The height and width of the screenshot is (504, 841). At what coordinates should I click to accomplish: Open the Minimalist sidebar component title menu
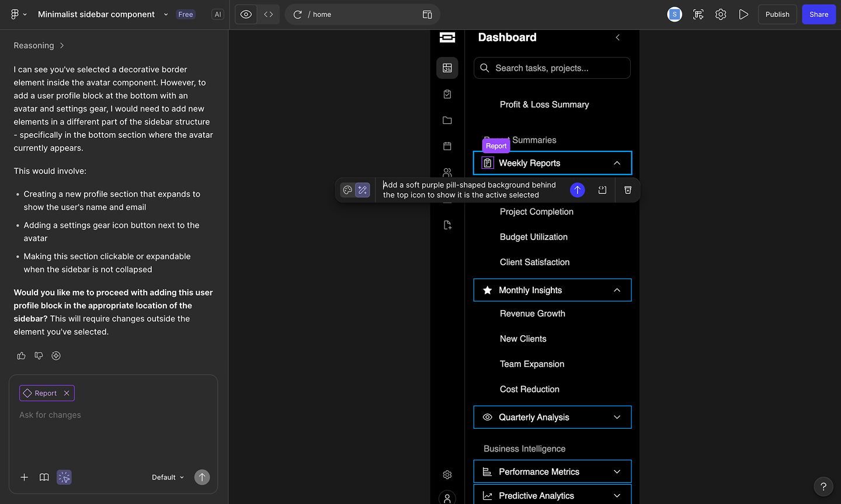pyautogui.click(x=165, y=14)
